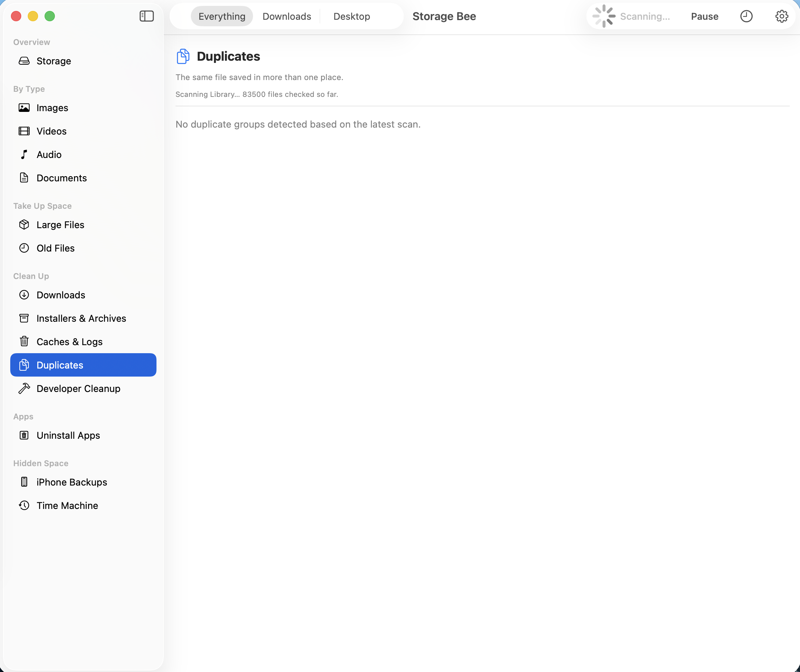This screenshot has height=672, width=800.
Task: Click the Videos film icon
Action: 24,131
